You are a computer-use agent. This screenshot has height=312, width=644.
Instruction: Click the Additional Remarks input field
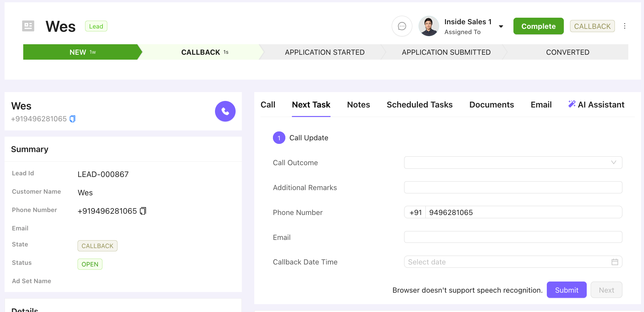[x=513, y=187]
